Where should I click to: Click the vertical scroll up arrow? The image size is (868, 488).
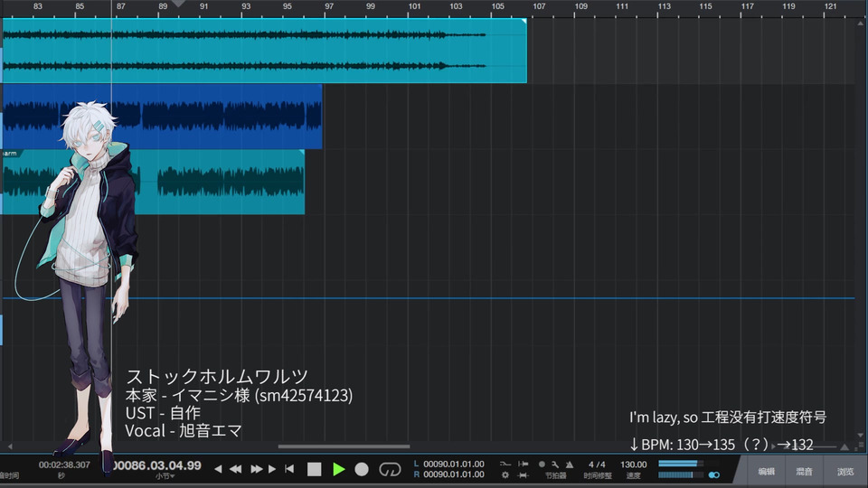coord(861,23)
